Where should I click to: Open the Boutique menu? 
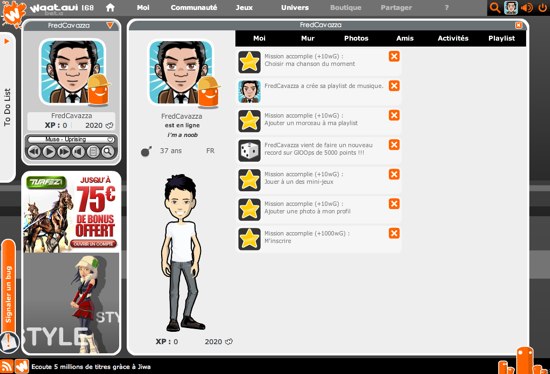click(346, 7)
